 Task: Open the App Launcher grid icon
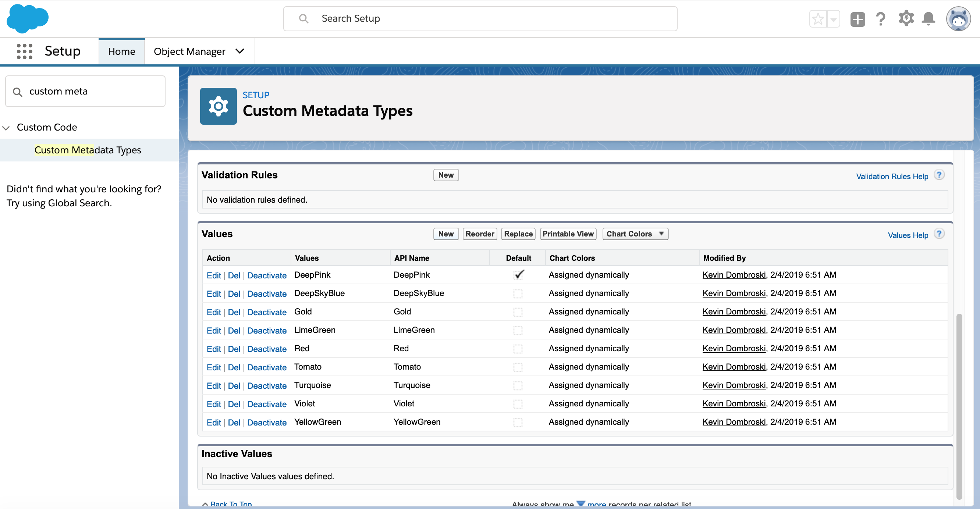pos(24,51)
